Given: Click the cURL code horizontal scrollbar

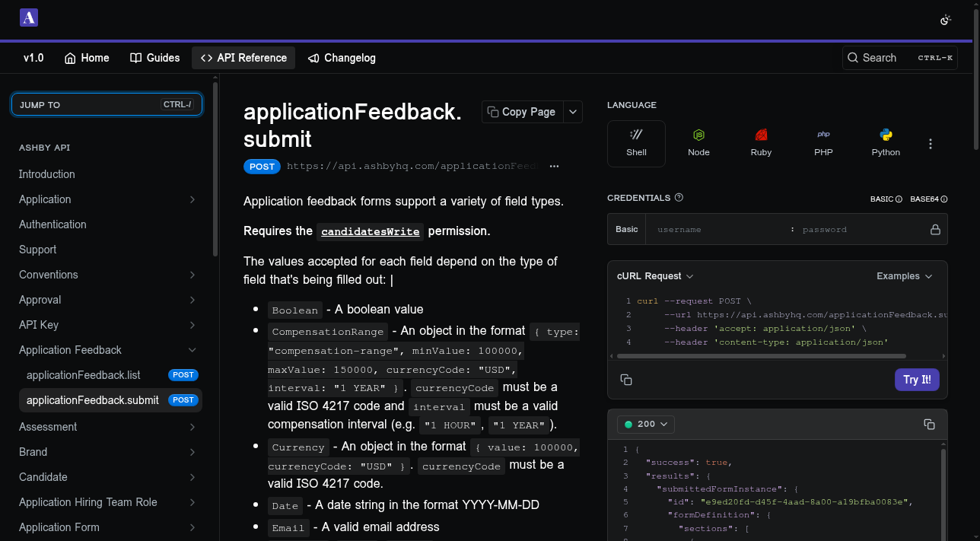Looking at the screenshot, I should pyautogui.click(x=762, y=355).
